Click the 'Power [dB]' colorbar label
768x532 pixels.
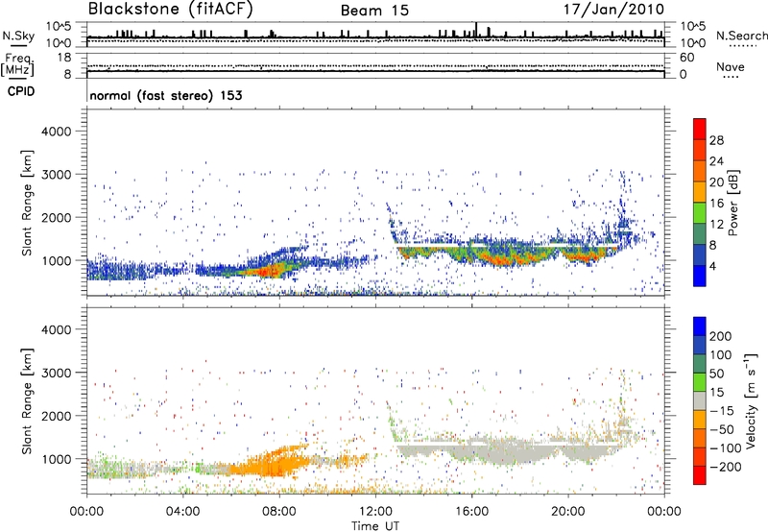[732, 203]
